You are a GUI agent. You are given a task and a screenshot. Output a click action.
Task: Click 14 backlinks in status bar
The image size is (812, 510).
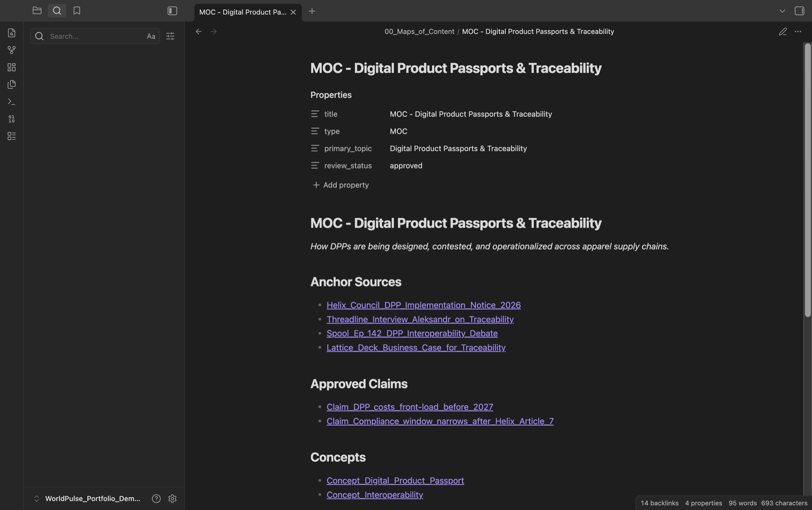pyautogui.click(x=659, y=503)
